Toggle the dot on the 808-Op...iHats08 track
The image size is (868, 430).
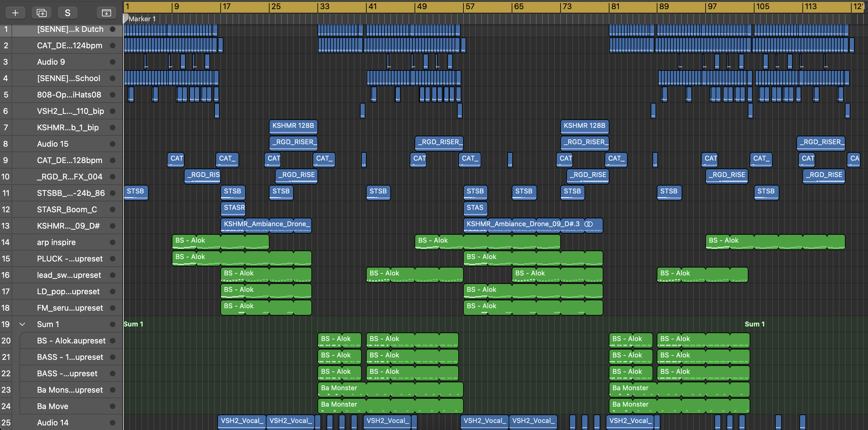tap(113, 94)
